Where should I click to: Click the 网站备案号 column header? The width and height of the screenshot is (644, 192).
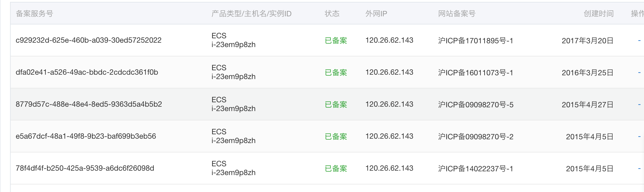pos(457,14)
